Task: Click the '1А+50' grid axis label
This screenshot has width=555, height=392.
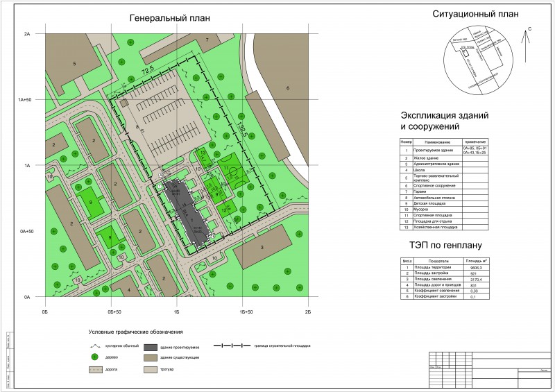Action: (x=25, y=100)
